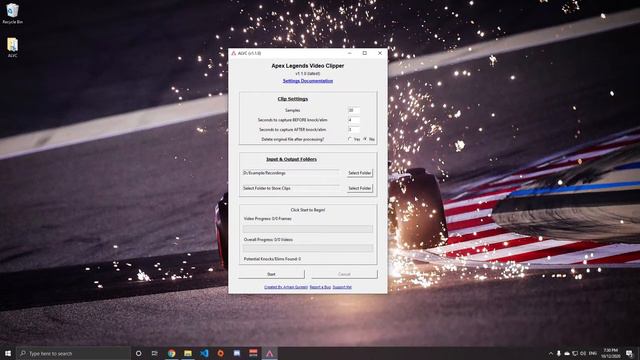Open Google Chrome from the taskbar
Screen dimensions: 640x360
(x=171, y=353)
